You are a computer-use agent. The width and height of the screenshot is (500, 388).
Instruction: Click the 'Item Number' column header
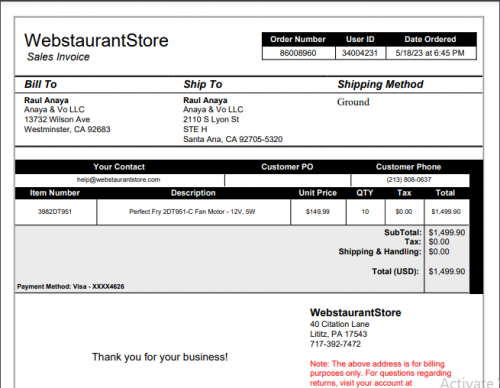[x=55, y=193]
